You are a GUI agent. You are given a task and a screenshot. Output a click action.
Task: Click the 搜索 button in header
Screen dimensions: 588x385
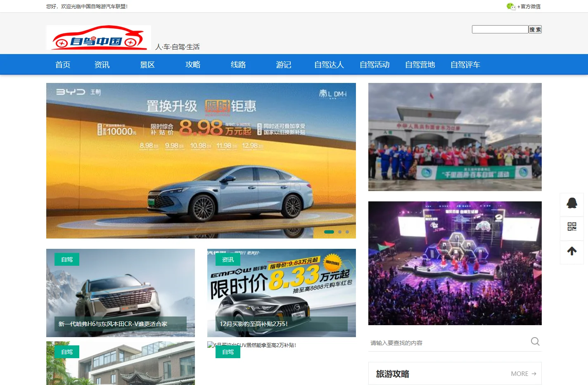tap(535, 29)
